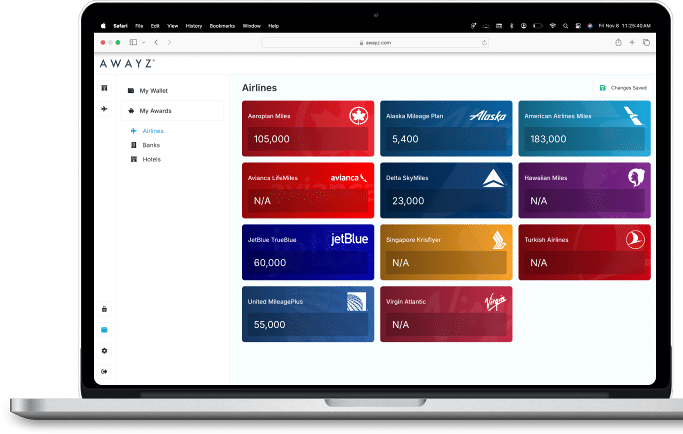Viewport: 683px width, 434px height.
Task: Click the Safari share button
Action: tap(618, 42)
